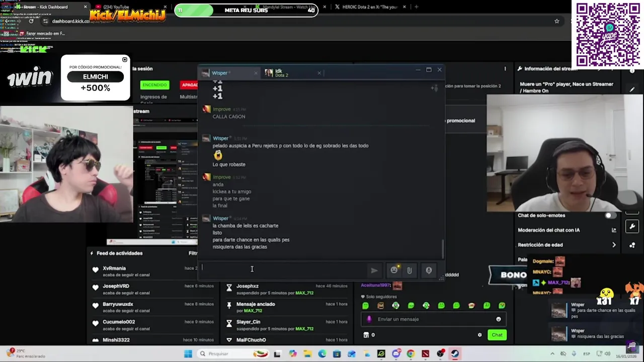Open Steam from the taskbar
This screenshot has height=362, width=644.
455,354
